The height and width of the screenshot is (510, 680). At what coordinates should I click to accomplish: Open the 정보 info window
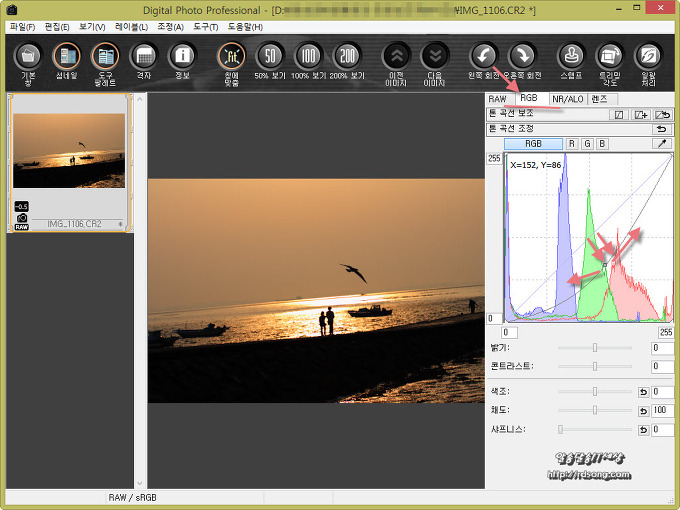[183, 58]
